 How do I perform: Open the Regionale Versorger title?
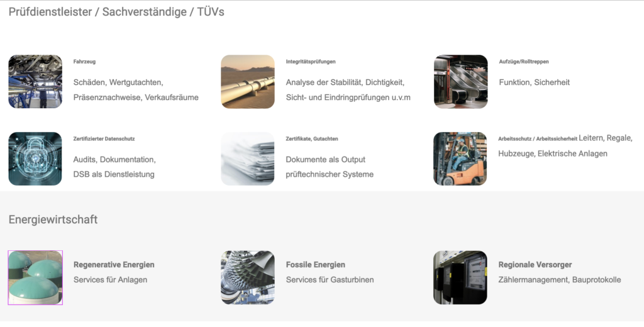point(535,265)
